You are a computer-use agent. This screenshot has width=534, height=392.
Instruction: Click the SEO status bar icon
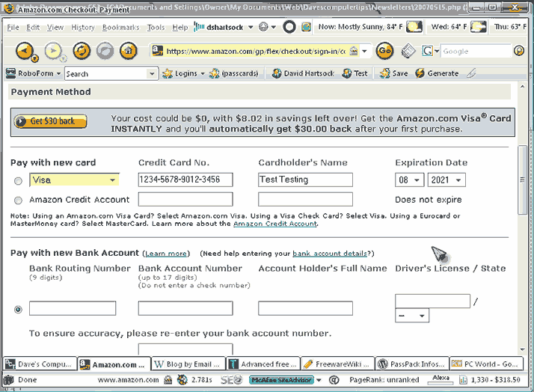pos(231,380)
